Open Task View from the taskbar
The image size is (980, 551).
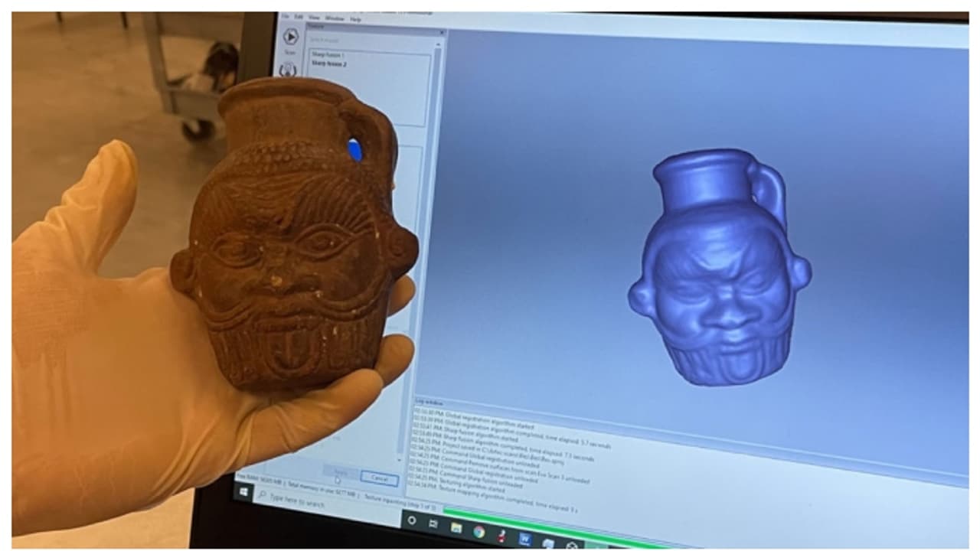click(433, 524)
